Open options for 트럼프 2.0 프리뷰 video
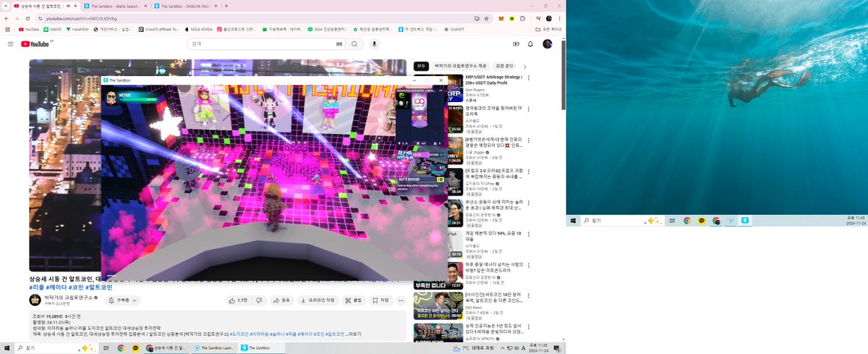Image resolution: width=868 pixels, height=354 pixels. click(529, 172)
